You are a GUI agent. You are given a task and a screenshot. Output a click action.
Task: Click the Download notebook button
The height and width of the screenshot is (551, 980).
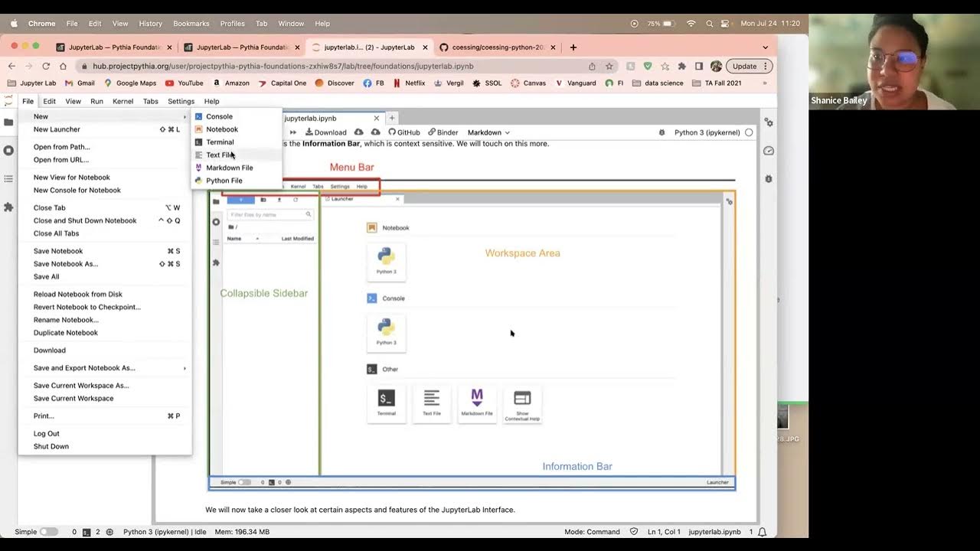[x=326, y=132]
